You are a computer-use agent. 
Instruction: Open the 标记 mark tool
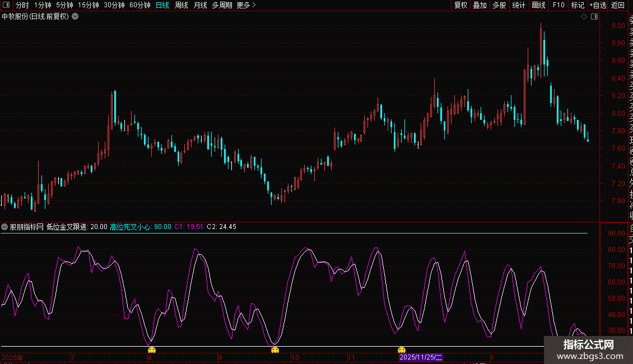click(x=578, y=5)
